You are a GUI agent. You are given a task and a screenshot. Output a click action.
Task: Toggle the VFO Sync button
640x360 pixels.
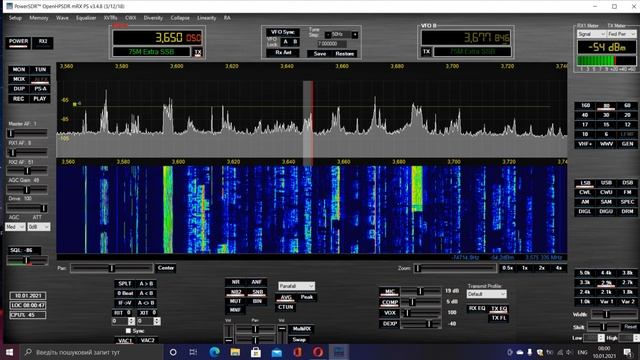(283, 32)
